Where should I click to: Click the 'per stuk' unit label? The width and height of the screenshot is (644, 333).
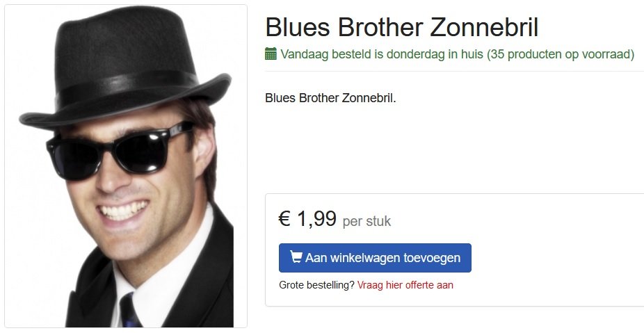(367, 221)
